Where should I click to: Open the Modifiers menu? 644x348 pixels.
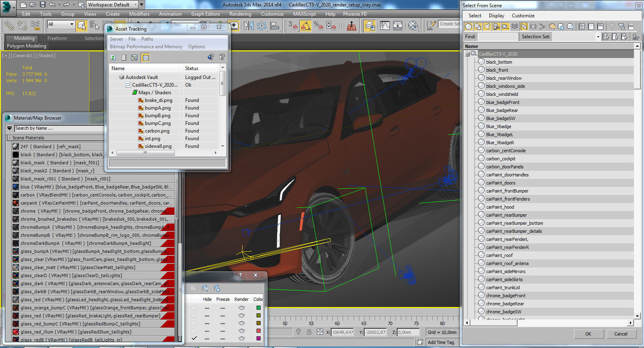[139, 14]
